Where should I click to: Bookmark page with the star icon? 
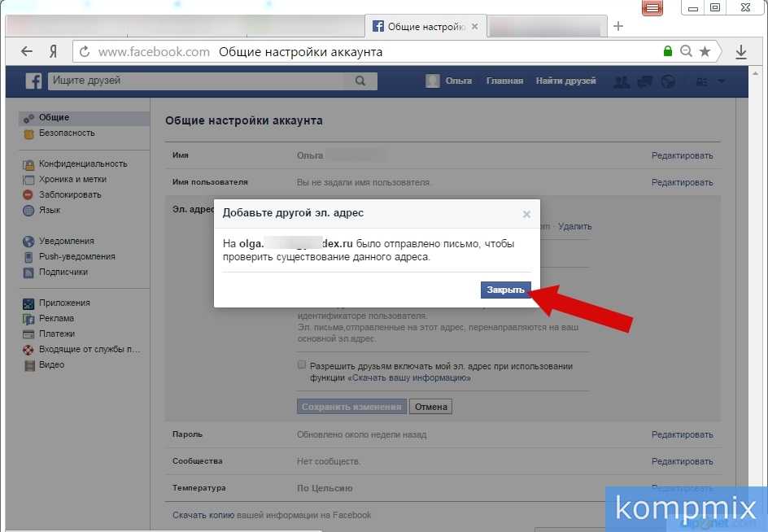[705, 52]
